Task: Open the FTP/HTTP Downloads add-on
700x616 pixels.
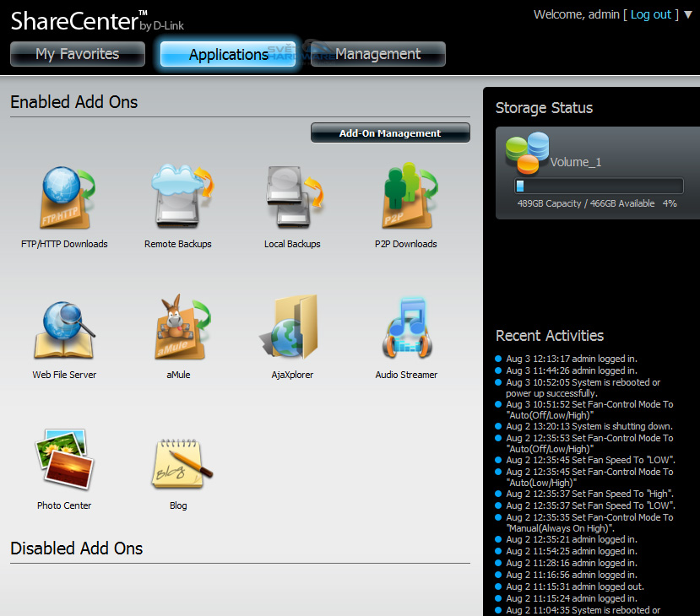Action: [64, 198]
